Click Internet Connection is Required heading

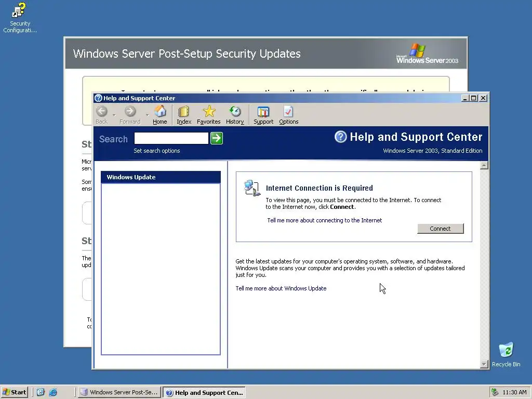click(x=320, y=188)
